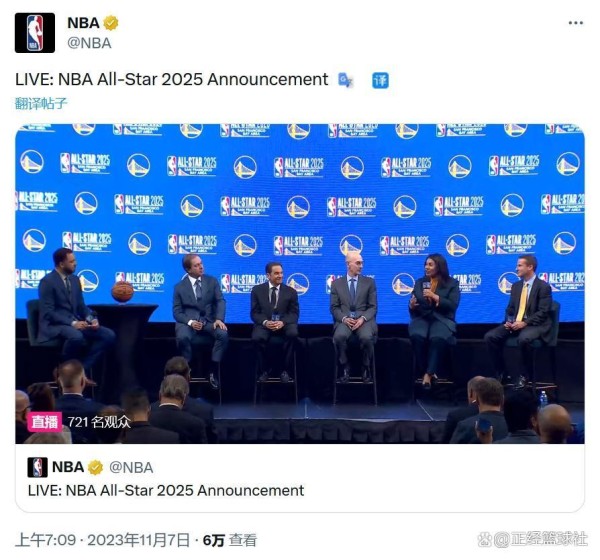This screenshot has height=560, width=600.
Task: Click the NBA logo profile avatar
Action: pos(35,33)
